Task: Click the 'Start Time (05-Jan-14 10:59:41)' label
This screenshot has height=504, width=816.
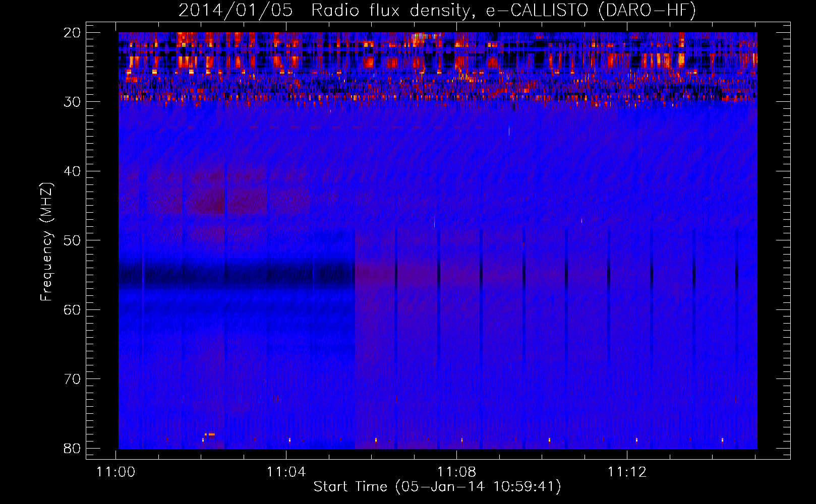Action: (437, 487)
